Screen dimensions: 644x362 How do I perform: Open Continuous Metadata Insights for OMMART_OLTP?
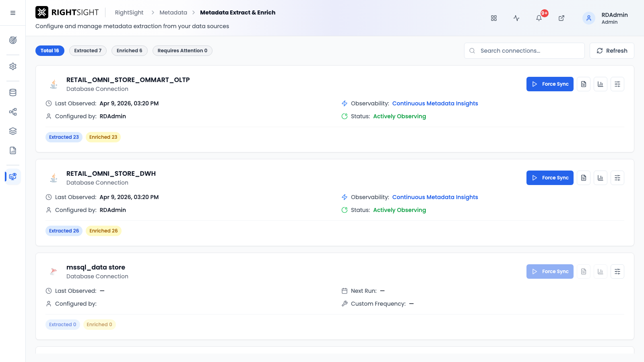[435, 103]
